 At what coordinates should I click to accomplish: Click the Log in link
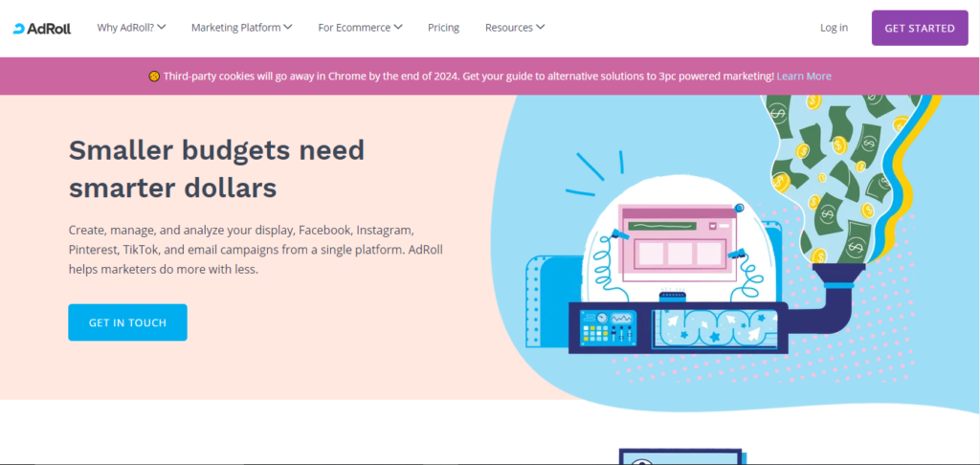click(834, 28)
